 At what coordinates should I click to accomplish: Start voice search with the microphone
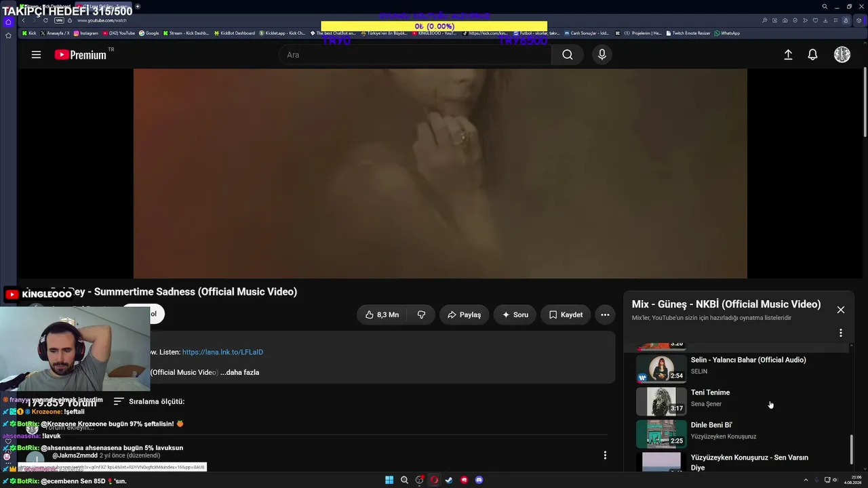(601, 55)
